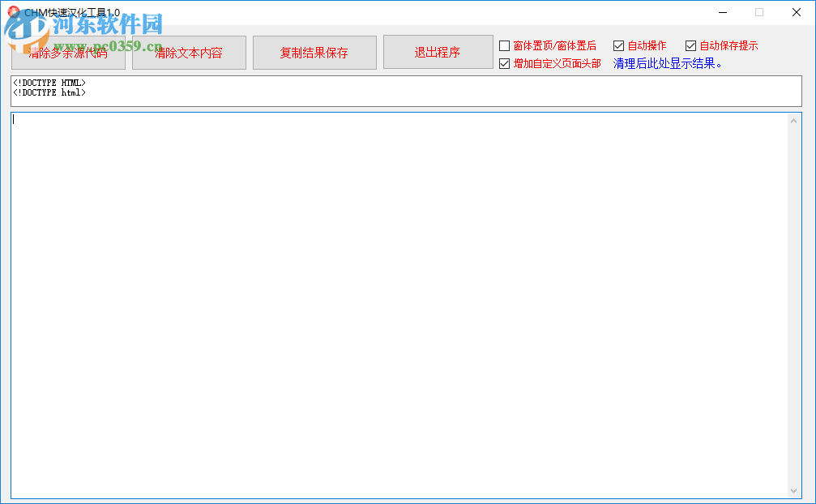The height and width of the screenshot is (504, 816).
Task: Click the maximize button of the window
Action: [x=759, y=12]
